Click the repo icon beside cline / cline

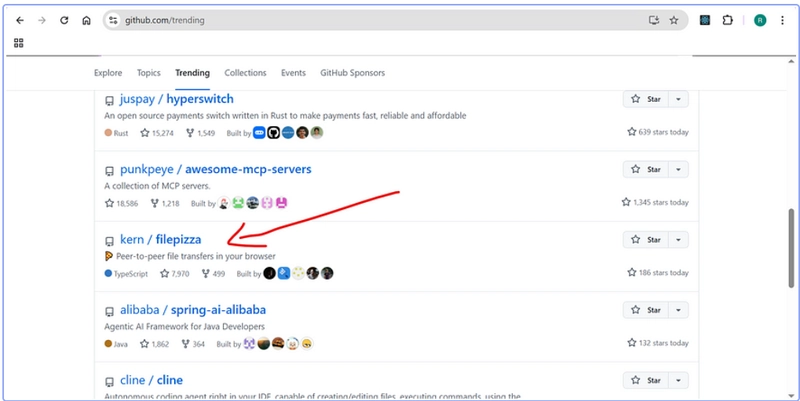pos(109,382)
